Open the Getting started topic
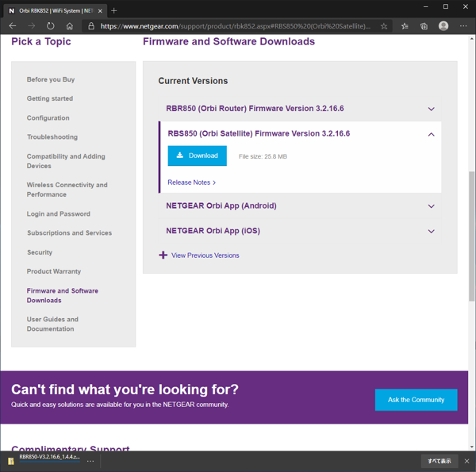Screen dimensions: 476x472 click(x=50, y=98)
